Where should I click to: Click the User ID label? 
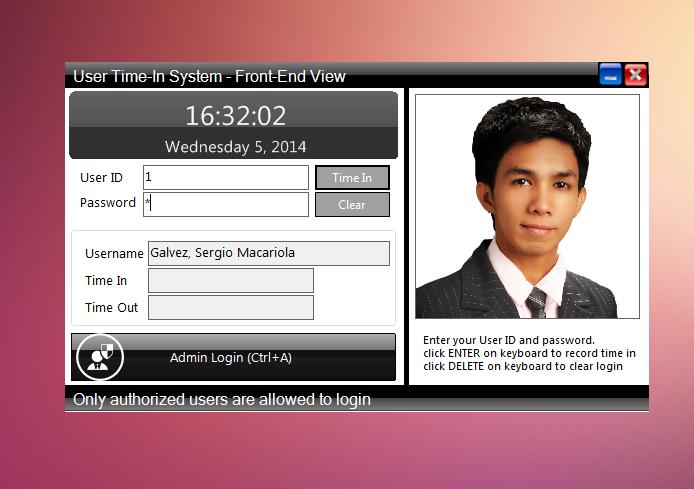(x=101, y=177)
